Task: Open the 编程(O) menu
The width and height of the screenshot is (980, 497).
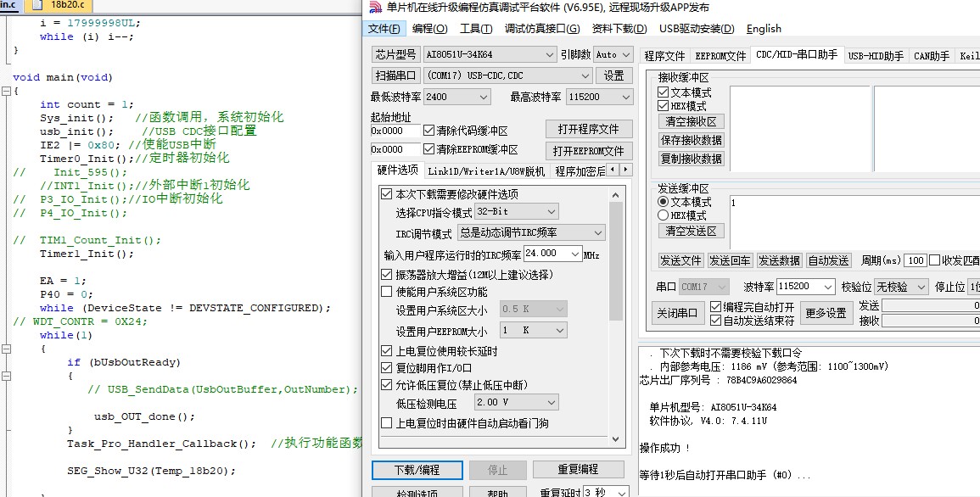Action: (x=429, y=29)
